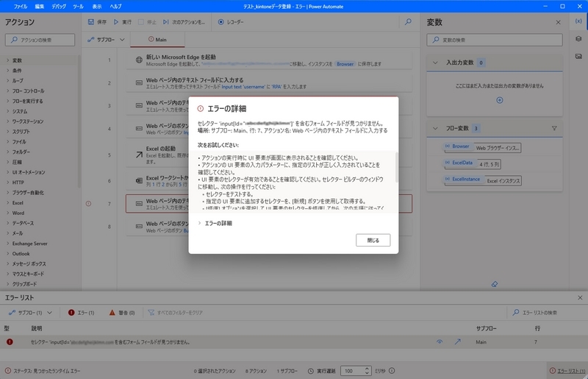588x379 pixels.
Task: Click the run delay value field 100
Action: point(352,371)
